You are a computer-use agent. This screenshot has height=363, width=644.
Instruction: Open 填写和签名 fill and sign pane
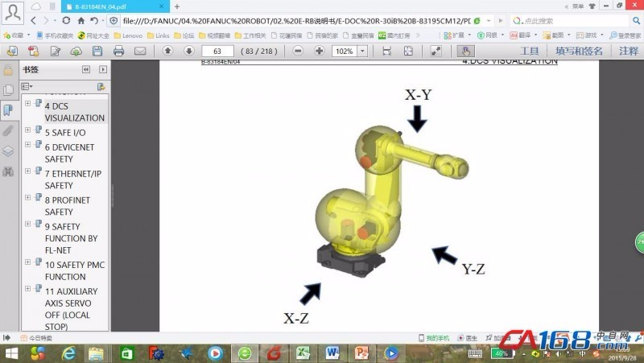pyautogui.click(x=579, y=51)
